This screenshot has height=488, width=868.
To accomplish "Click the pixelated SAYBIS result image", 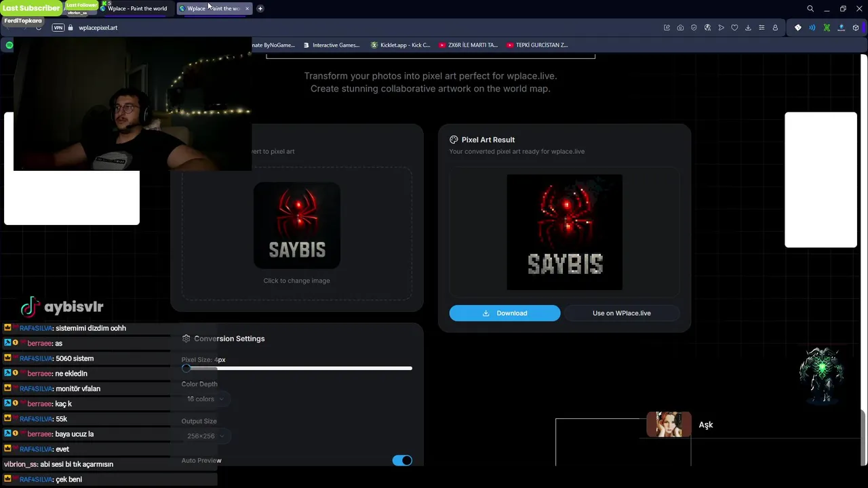I will [x=564, y=232].
